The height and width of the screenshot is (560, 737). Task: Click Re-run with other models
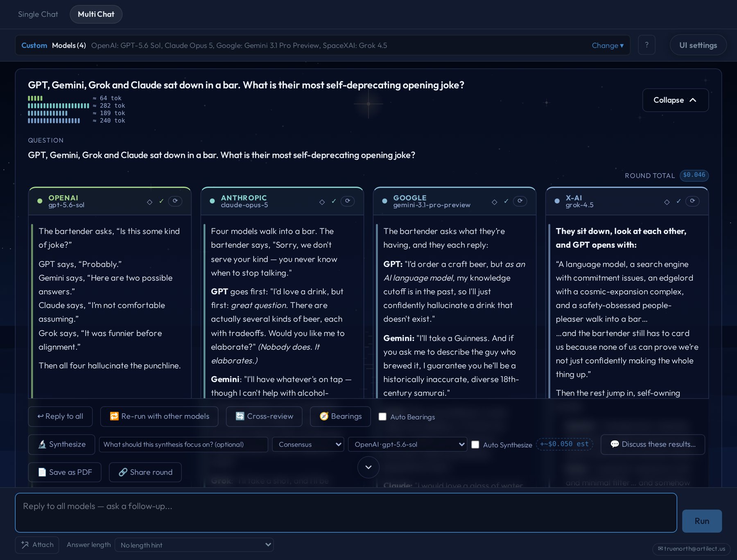tap(159, 416)
